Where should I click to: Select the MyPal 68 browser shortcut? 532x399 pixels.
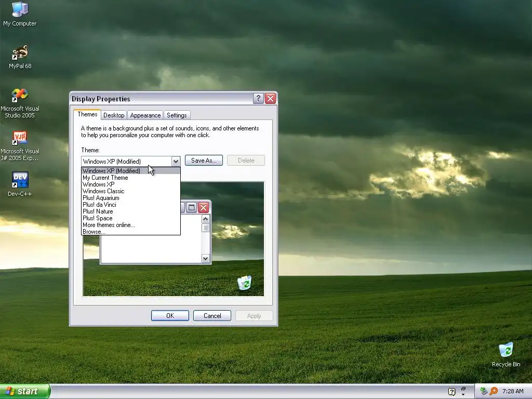pos(20,57)
